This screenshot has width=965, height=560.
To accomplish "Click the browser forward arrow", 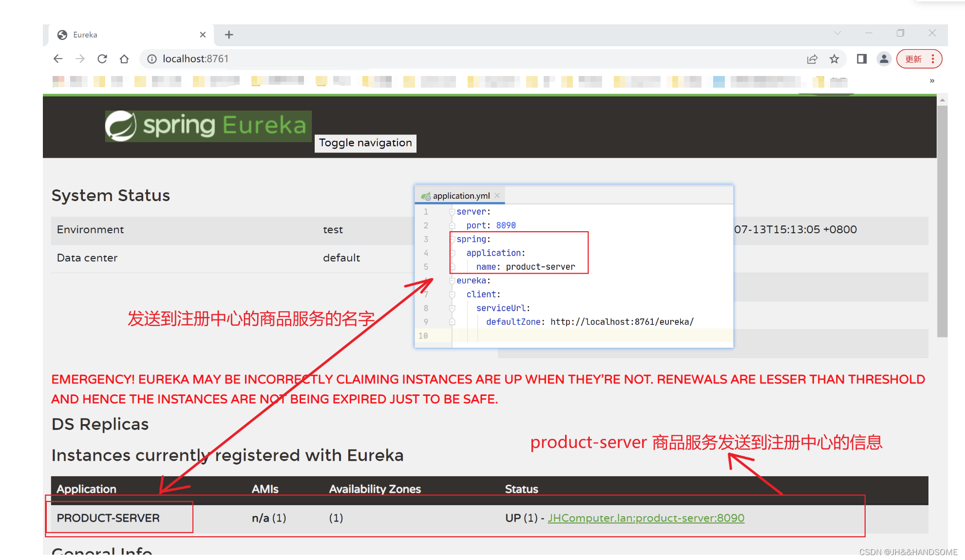I will pos(80,59).
